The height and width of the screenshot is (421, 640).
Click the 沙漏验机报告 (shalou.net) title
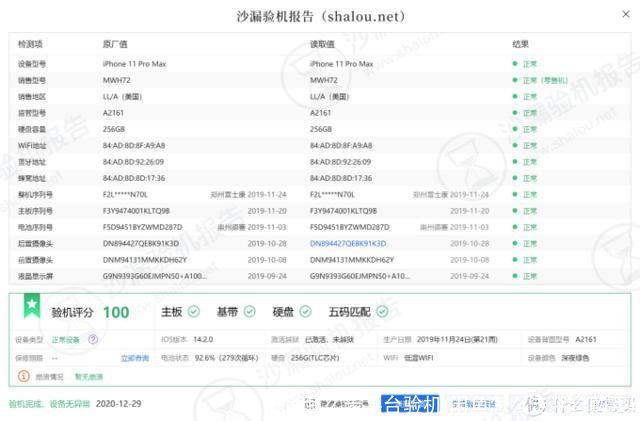[321, 16]
